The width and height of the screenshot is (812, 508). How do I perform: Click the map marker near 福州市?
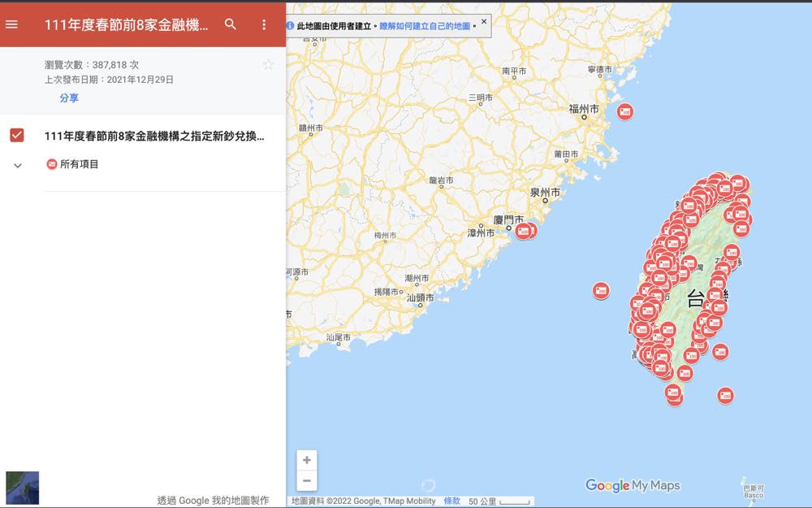tap(624, 111)
